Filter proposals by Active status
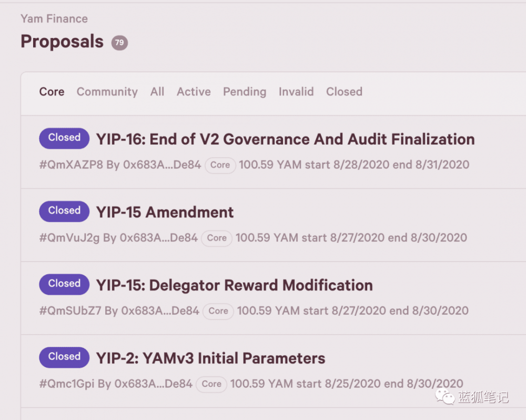This screenshot has height=420, width=526. (193, 92)
